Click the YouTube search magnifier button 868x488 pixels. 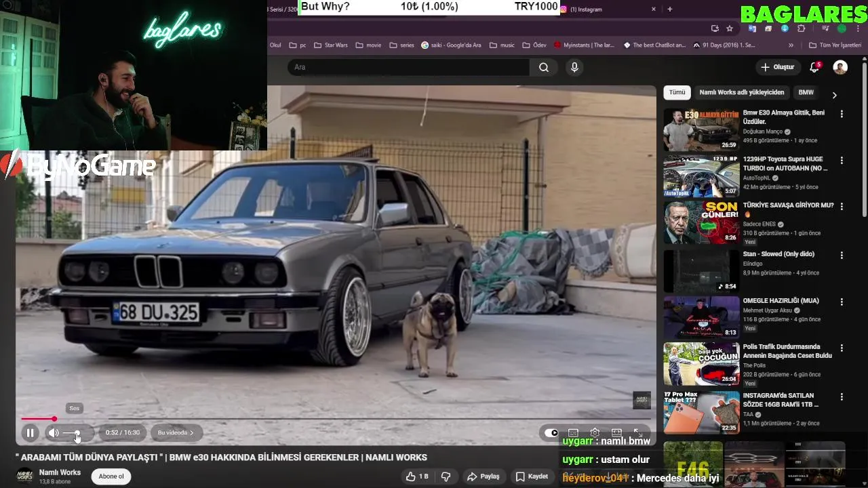click(x=544, y=67)
